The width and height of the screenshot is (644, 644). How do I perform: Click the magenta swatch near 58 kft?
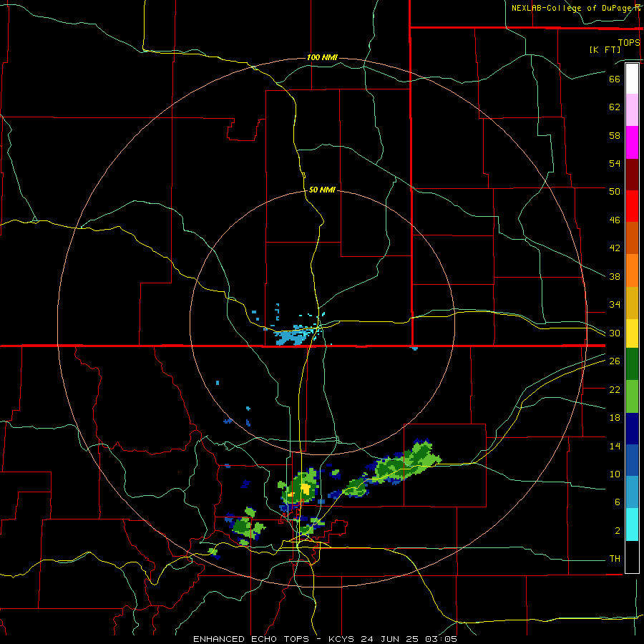pyautogui.click(x=632, y=142)
